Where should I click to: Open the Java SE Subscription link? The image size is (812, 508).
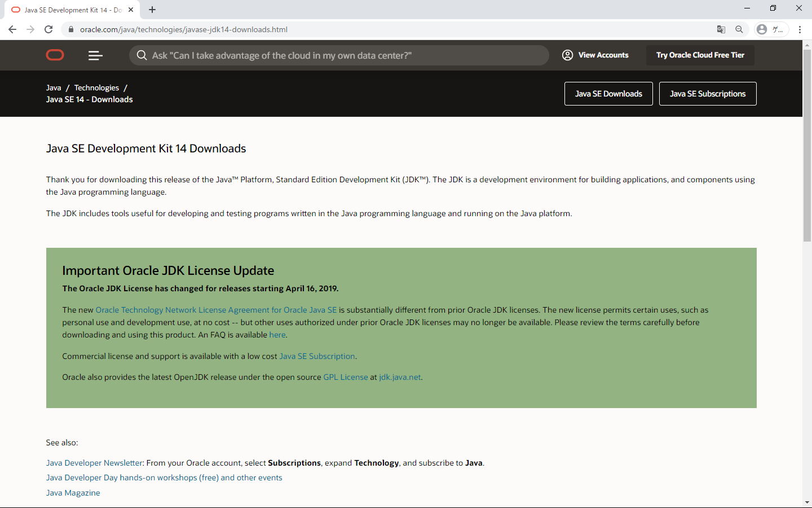[317, 356]
